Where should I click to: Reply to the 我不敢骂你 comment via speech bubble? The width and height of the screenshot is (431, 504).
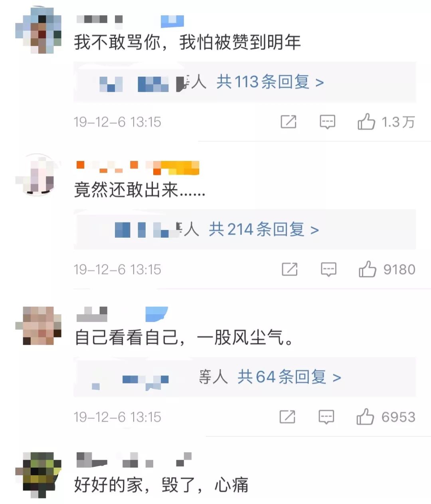pyautogui.click(x=327, y=122)
